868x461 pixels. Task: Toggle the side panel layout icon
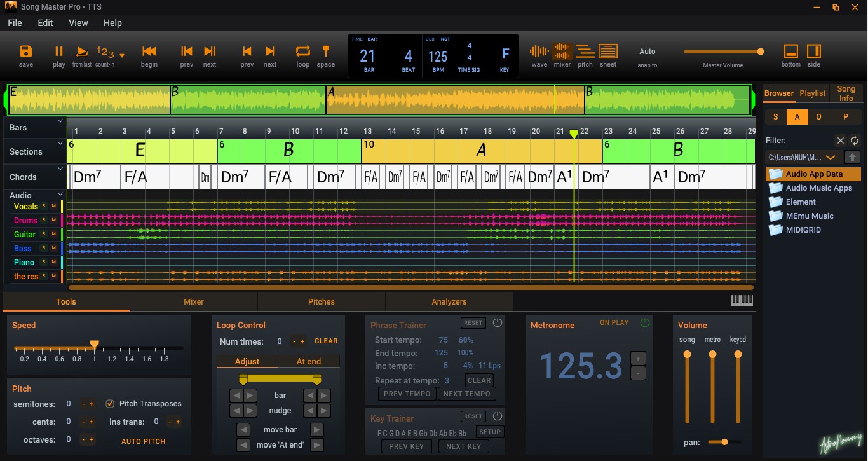click(x=814, y=52)
